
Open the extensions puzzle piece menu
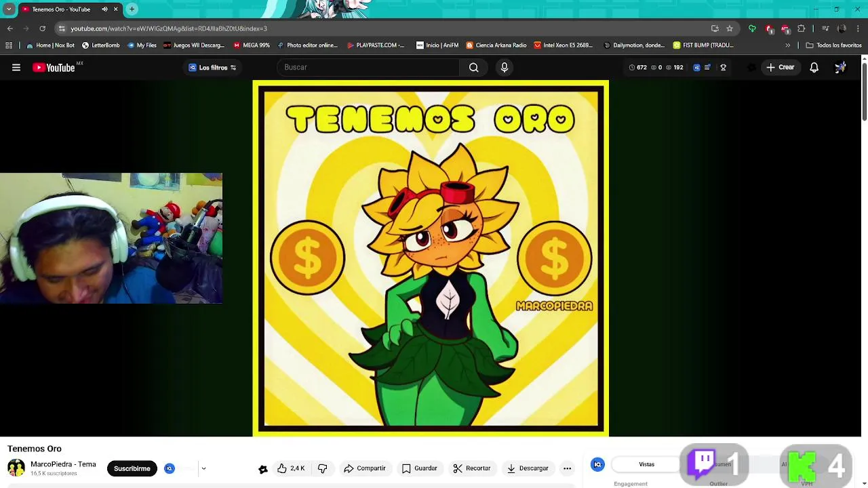[x=802, y=28]
